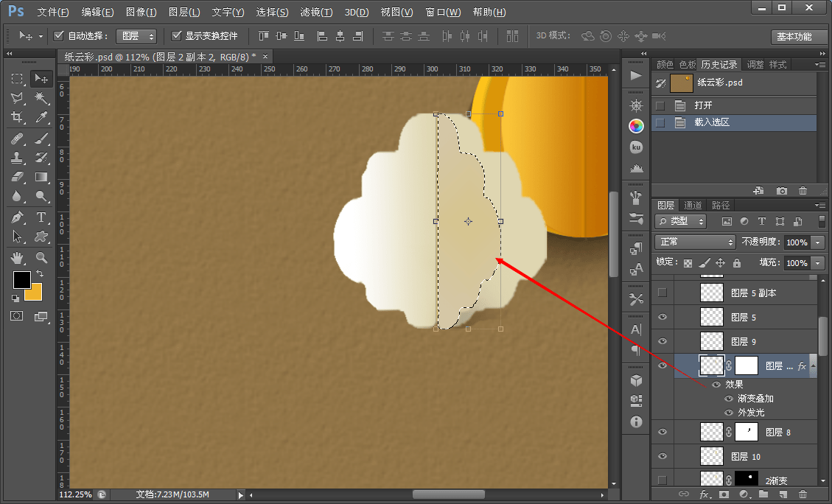Click the 图层 8 layer mask thumbnail

tap(746, 432)
